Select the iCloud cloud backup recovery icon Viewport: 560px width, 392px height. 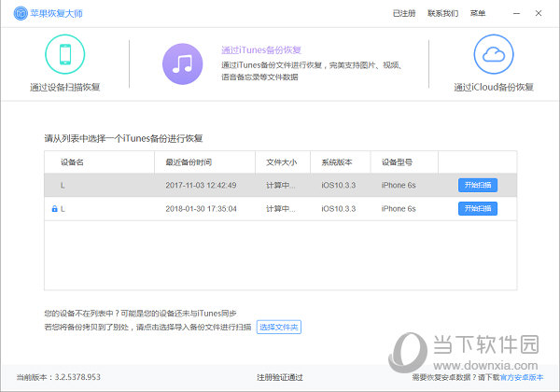coord(494,54)
